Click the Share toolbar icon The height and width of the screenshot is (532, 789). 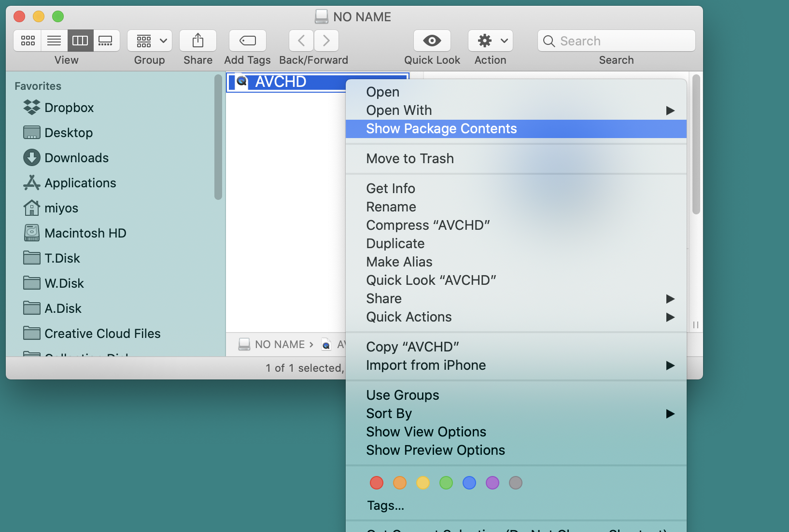pos(198,41)
